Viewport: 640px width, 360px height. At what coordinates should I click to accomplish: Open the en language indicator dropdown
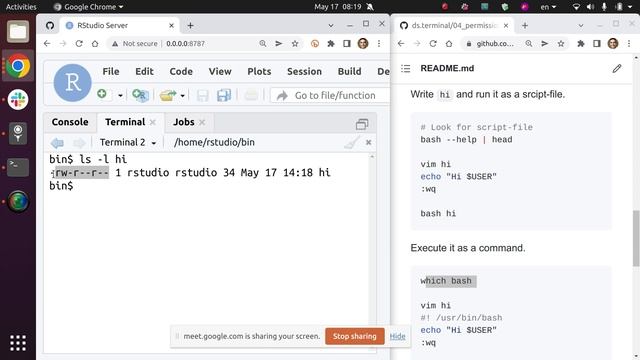[548, 7]
